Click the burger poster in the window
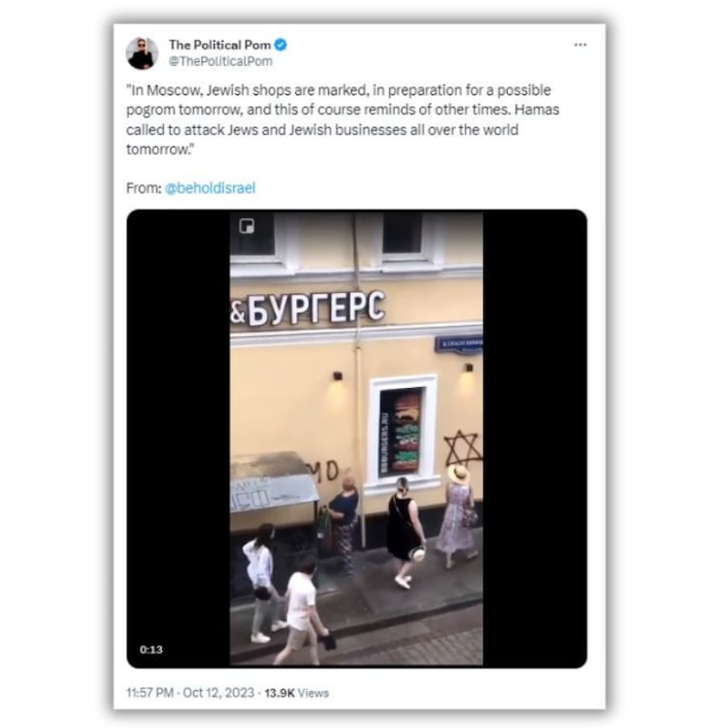728x728 pixels. point(401,431)
